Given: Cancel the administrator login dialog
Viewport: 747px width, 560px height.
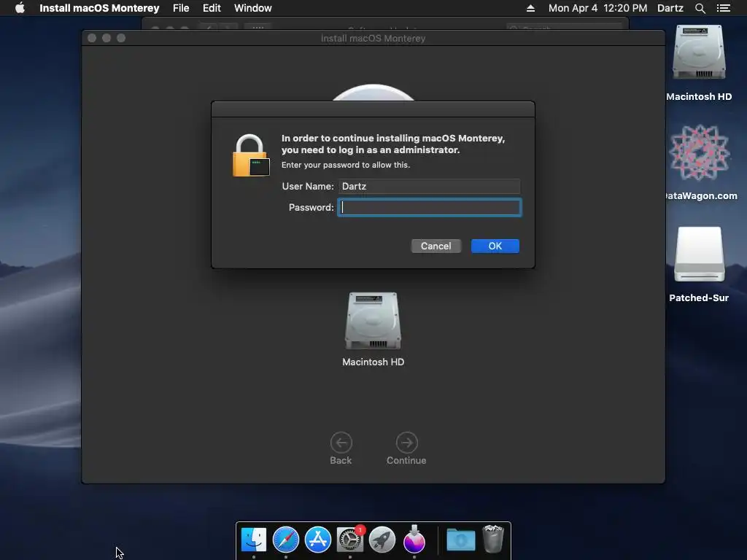Looking at the screenshot, I should pos(436,246).
